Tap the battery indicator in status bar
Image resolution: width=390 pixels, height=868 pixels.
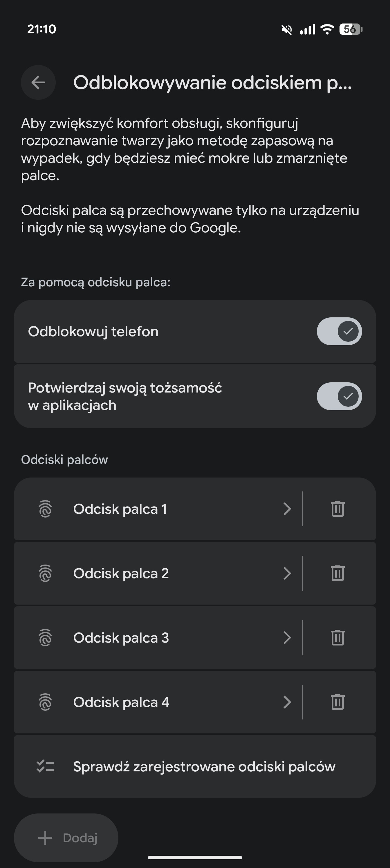coord(351,29)
